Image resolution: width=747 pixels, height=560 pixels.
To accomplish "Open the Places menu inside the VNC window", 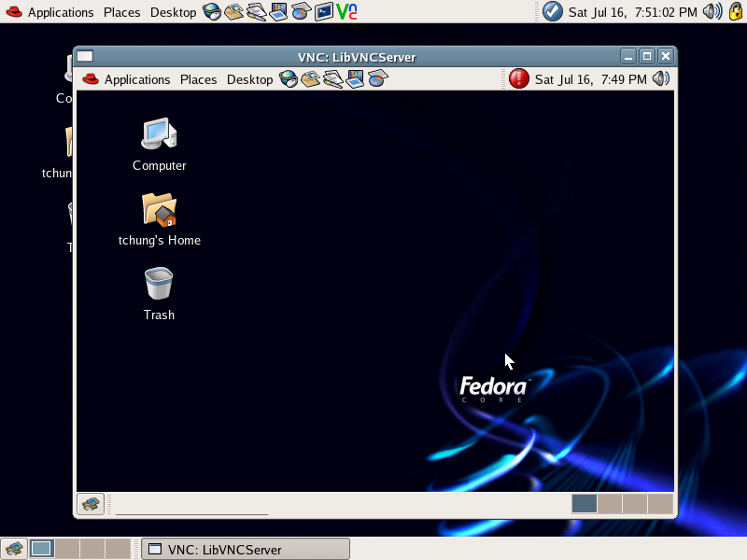I will 198,79.
